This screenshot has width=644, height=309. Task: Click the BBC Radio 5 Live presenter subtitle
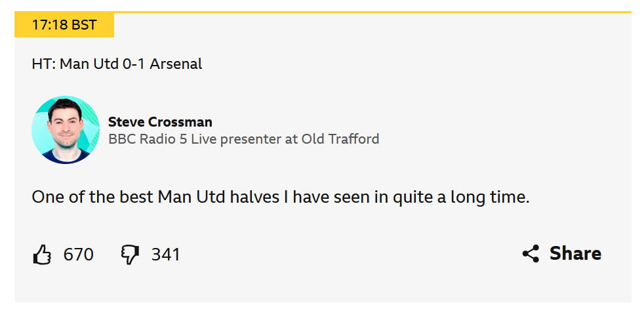pos(243,139)
